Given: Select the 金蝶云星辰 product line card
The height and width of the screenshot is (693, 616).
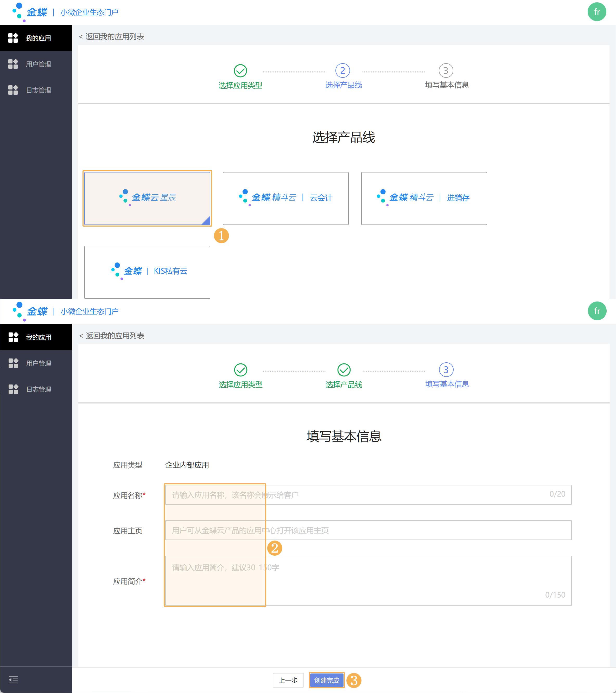Looking at the screenshot, I should tap(147, 198).
